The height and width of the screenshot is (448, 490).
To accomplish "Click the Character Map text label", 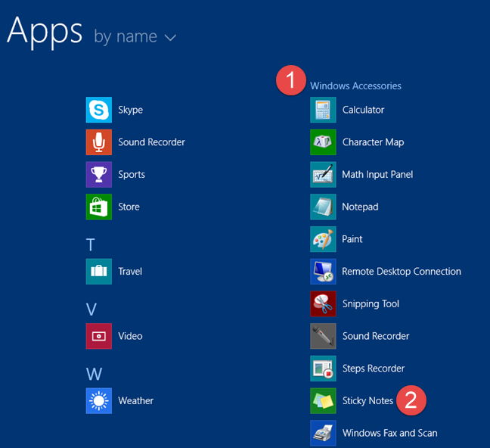I will (373, 142).
